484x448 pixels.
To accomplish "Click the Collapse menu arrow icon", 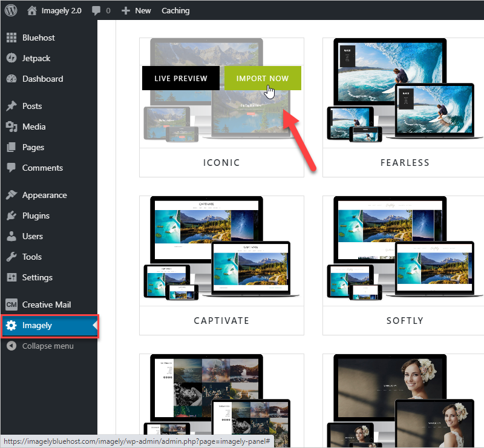I will (11, 346).
